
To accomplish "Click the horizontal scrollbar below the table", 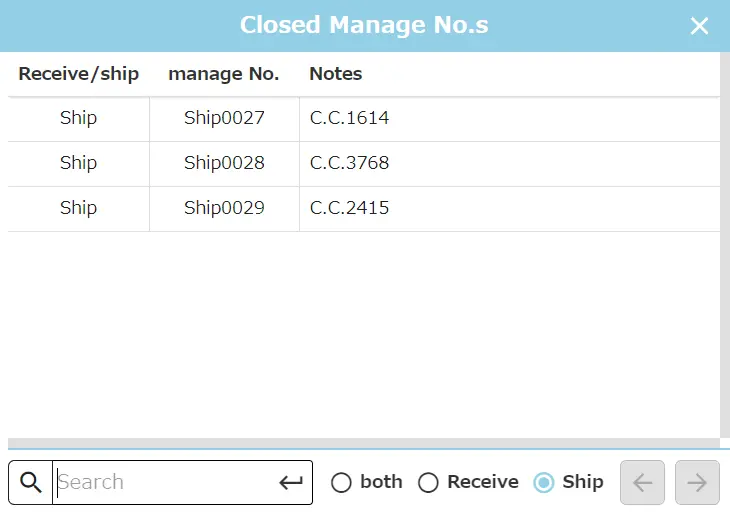I will (x=363, y=443).
